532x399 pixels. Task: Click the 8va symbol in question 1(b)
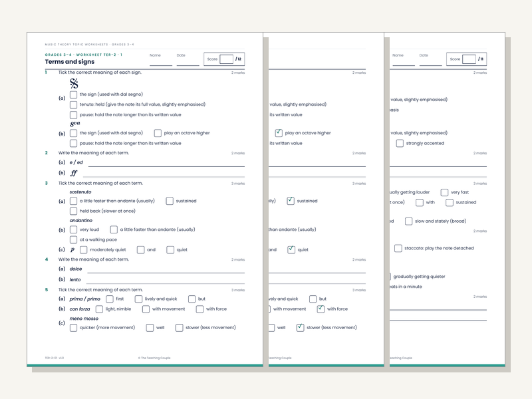75,124
